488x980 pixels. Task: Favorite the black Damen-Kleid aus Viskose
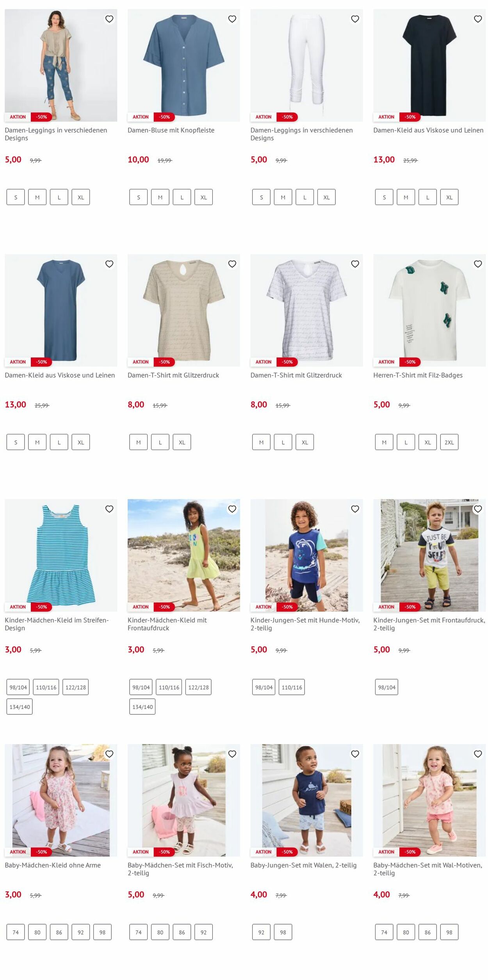(x=477, y=19)
